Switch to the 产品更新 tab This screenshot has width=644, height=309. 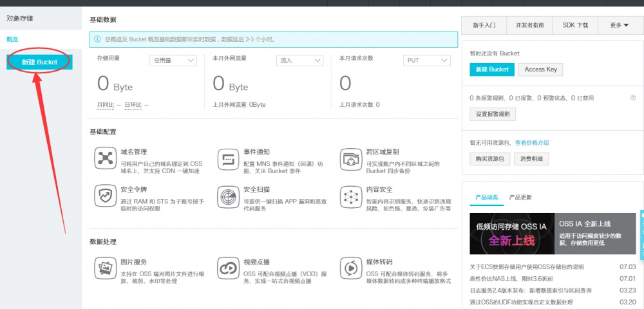click(x=520, y=198)
